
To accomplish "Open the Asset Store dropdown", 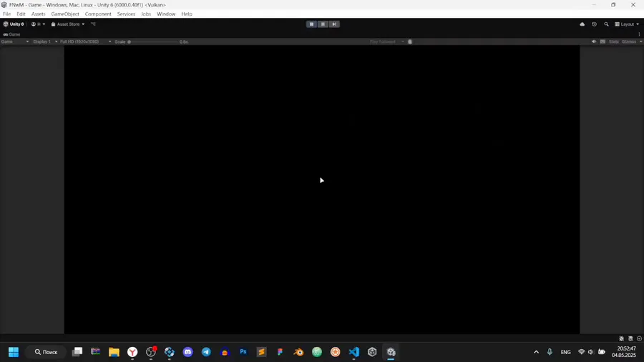I will [x=68, y=24].
